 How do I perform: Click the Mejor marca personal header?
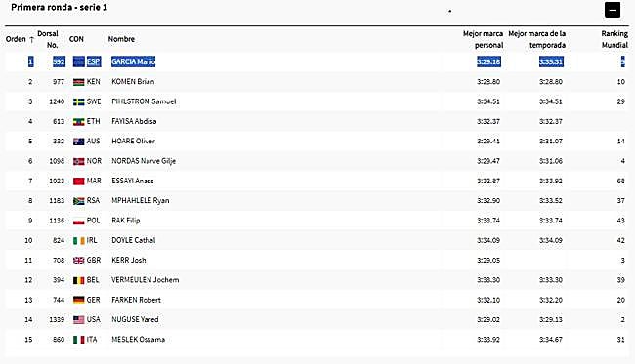pyautogui.click(x=484, y=39)
